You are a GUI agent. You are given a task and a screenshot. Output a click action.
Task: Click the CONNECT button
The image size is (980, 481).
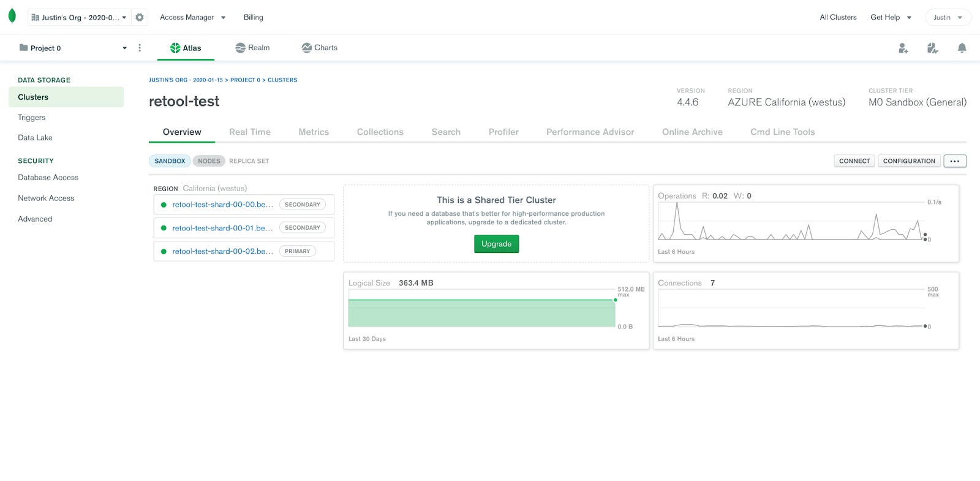854,161
